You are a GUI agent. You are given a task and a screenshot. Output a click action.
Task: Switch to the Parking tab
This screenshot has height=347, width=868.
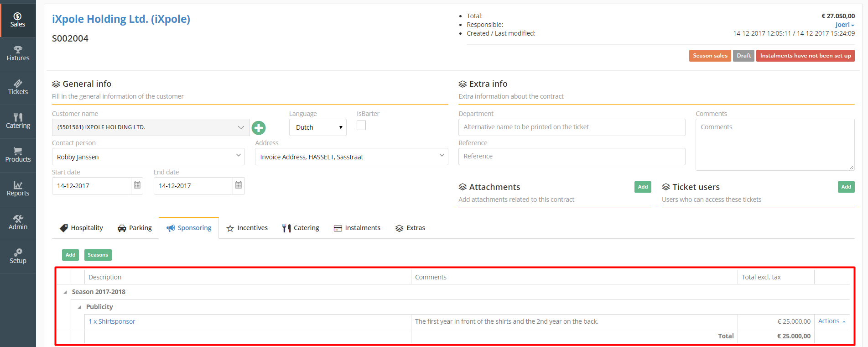point(135,228)
